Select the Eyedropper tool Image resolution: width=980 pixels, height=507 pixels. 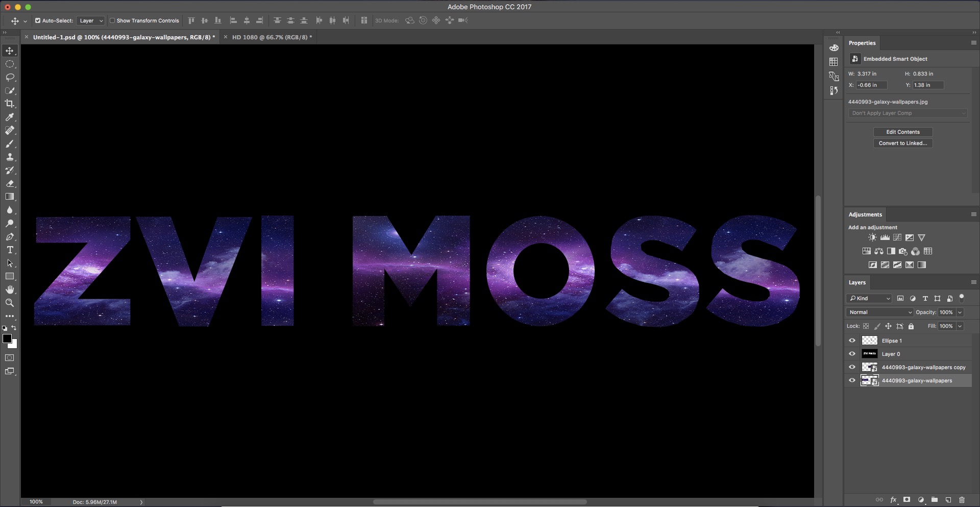click(x=10, y=117)
